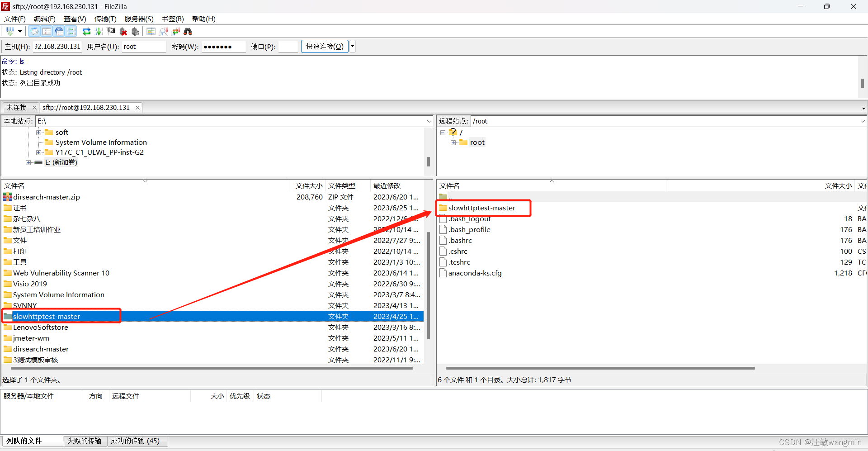The height and width of the screenshot is (451, 868).
Task: Select System Volume Information in local tree
Action: point(101,142)
